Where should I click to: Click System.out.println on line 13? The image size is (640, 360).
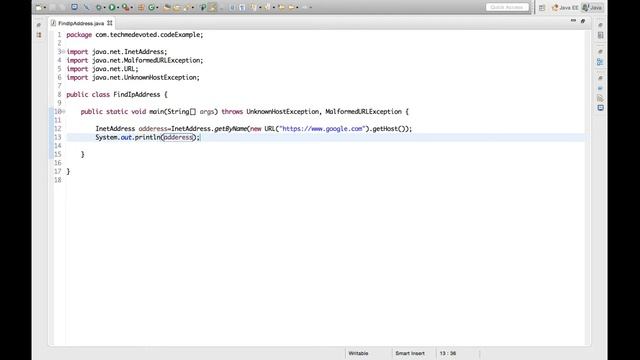(x=128, y=138)
